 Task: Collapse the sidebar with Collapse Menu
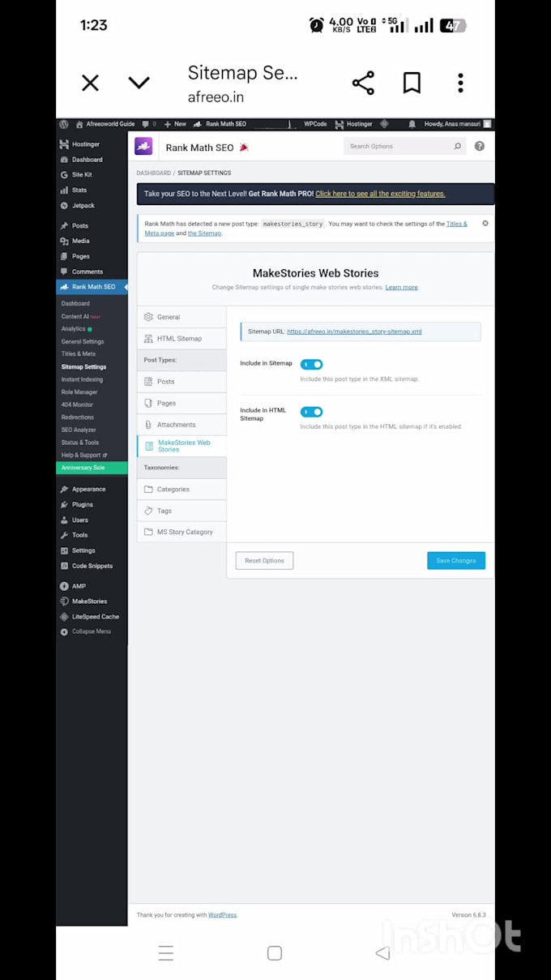click(92, 631)
